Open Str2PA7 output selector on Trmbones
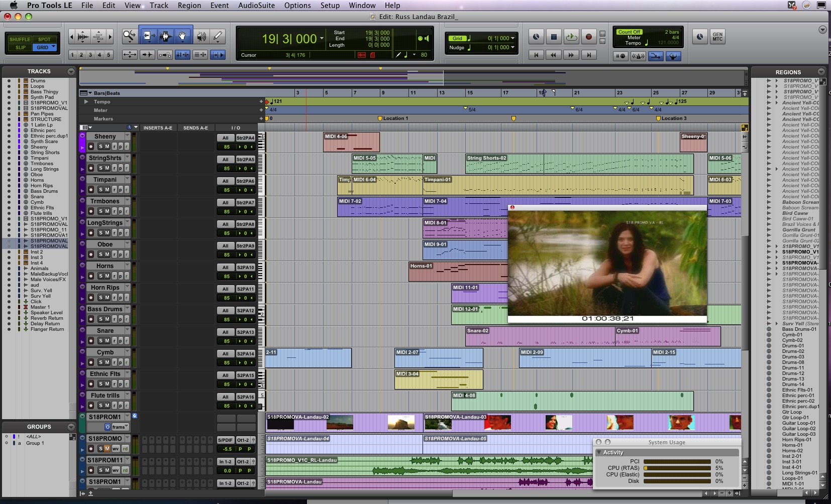The height and width of the screenshot is (504, 831). click(246, 202)
